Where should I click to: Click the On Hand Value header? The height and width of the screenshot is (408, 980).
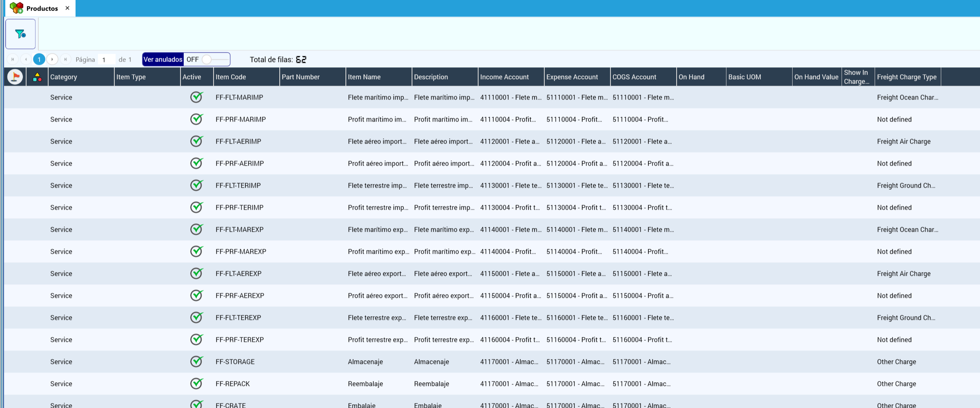pos(817,77)
